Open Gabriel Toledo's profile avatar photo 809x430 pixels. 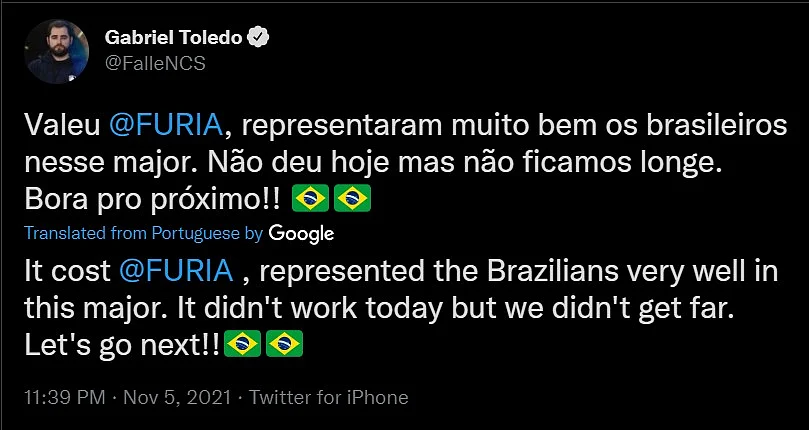point(57,52)
